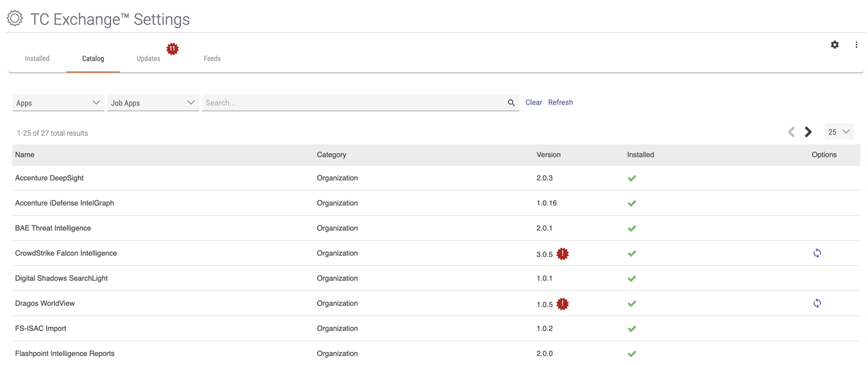Select the Accenture iDefense IntelGraph name
This screenshot has height=365, width=868.
(x=65, y=203)
